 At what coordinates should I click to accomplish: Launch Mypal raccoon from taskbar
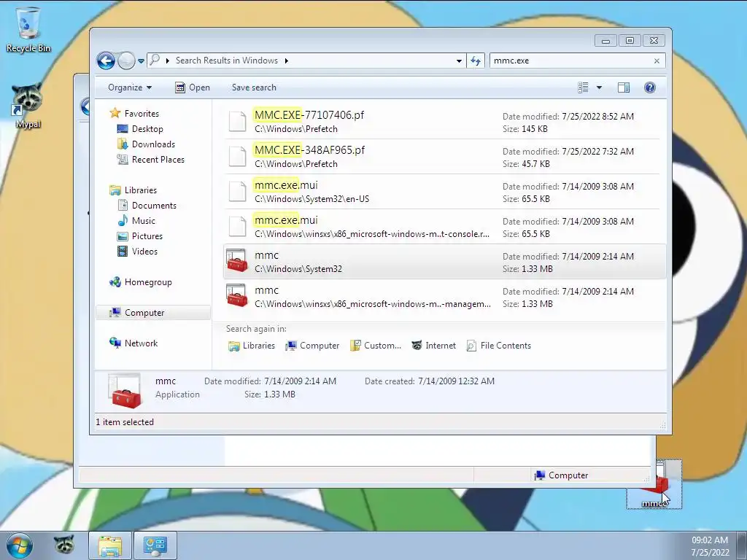point(64,545)
